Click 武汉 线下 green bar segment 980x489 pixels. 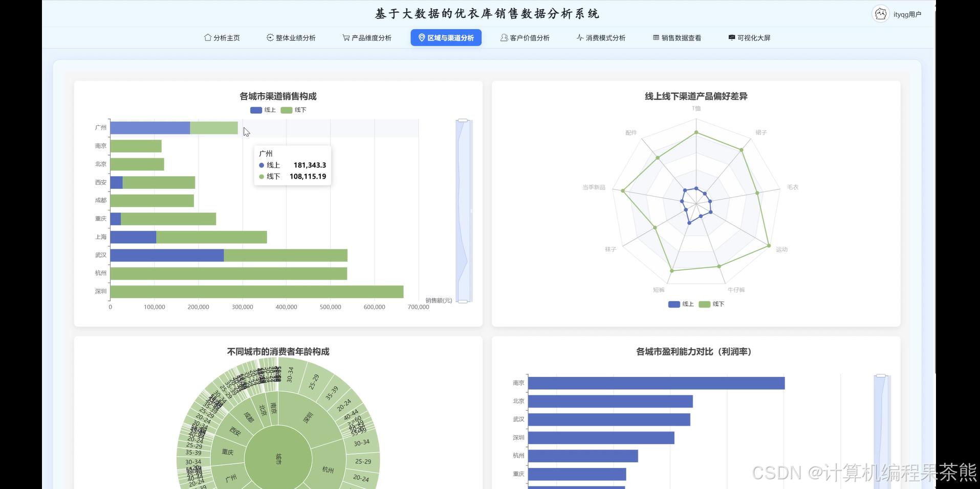286,256
